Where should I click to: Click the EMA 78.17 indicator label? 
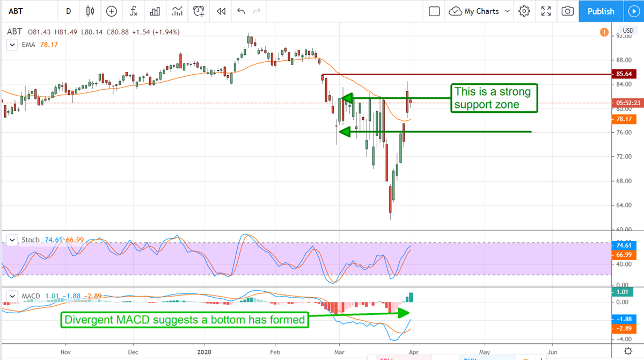40,45
